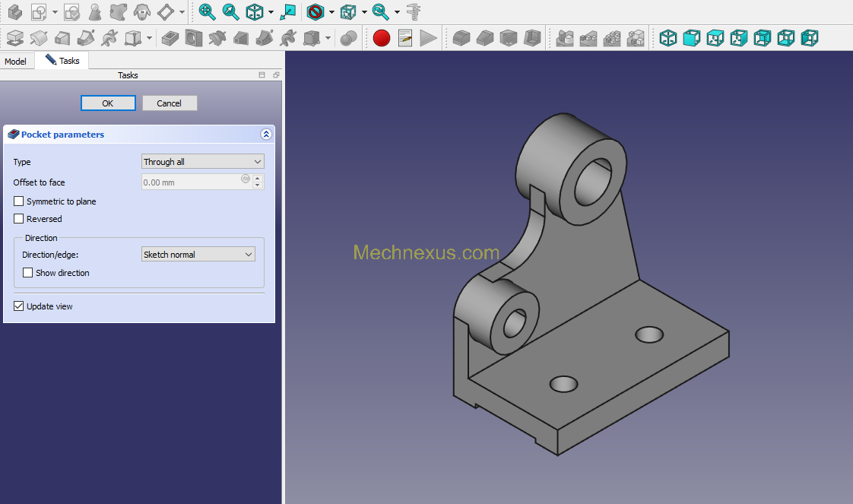Click the Fit selection zoom icon
The image size is (853, 504).
coord(230,12)
